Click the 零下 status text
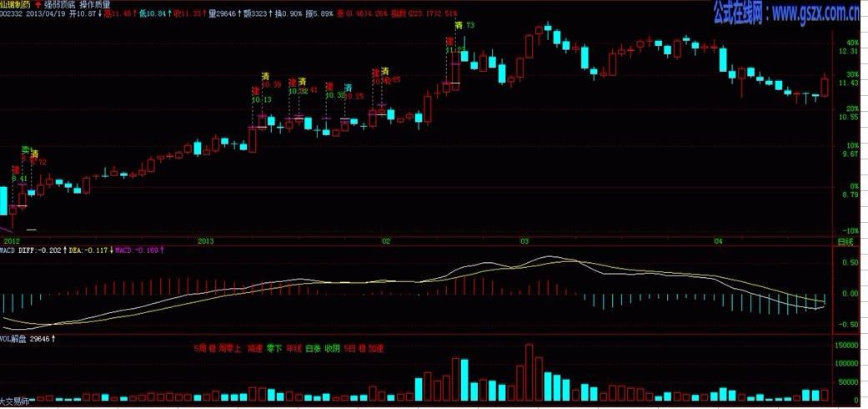Image resolution: width=868 pixels, height=409 pixels. (274, 349)
